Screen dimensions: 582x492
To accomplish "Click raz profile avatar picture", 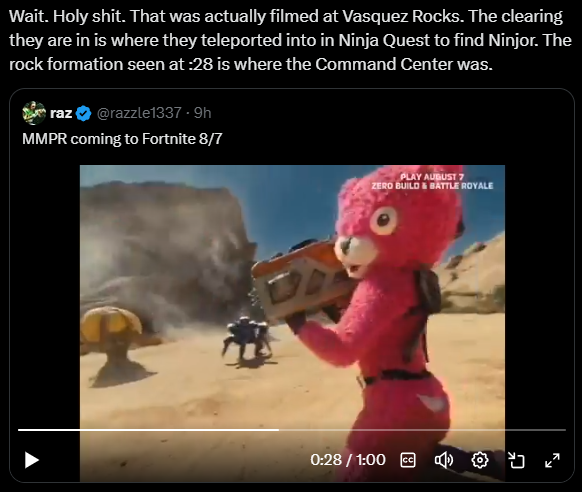I will click(x=34, y=113).
